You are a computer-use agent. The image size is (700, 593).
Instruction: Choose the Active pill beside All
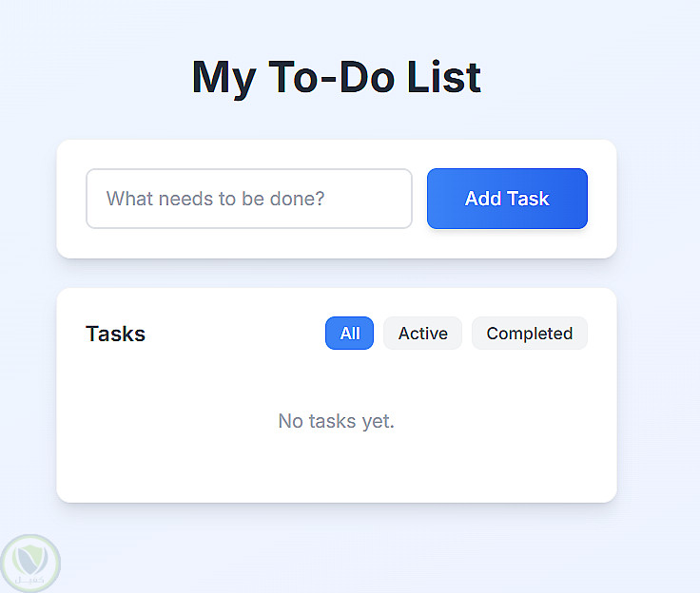(422, 334)
